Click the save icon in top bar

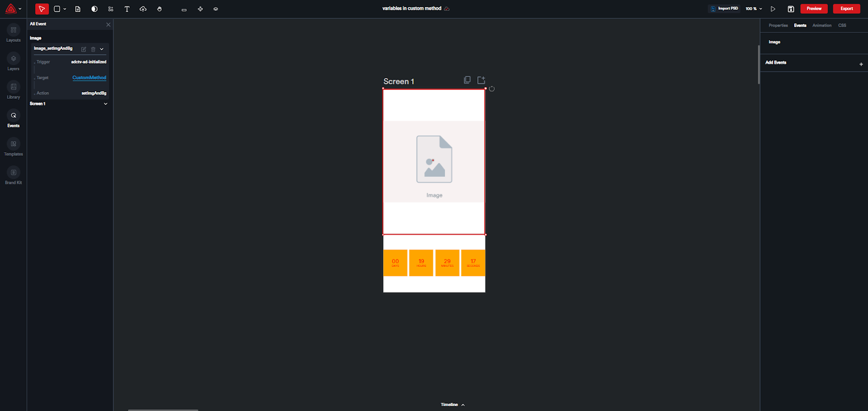791,9
